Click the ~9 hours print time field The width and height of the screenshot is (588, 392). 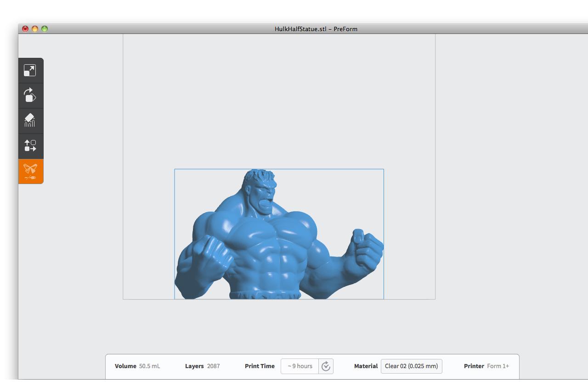[300, 366]
